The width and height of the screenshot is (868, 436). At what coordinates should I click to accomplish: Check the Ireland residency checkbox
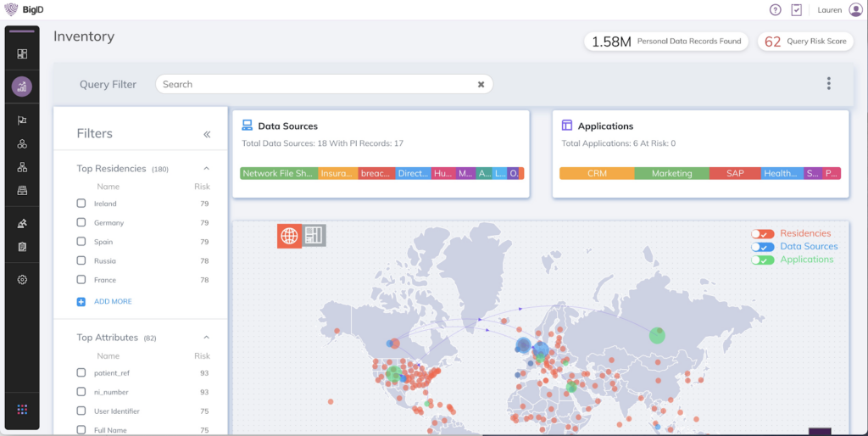click(x=81, y=204)
